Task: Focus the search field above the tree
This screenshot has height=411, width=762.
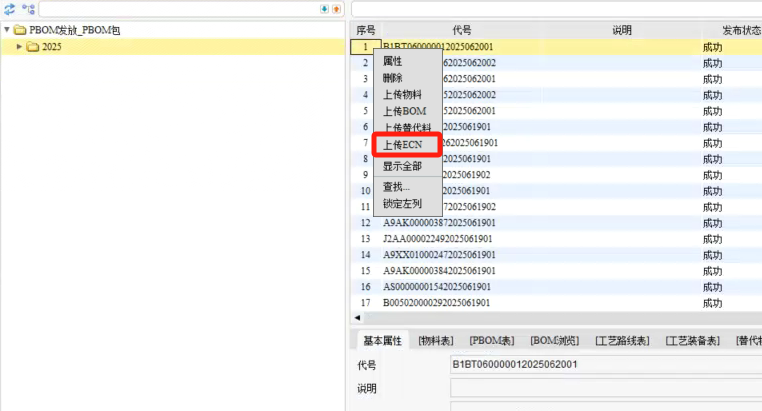Action: (x=191, y=9)
